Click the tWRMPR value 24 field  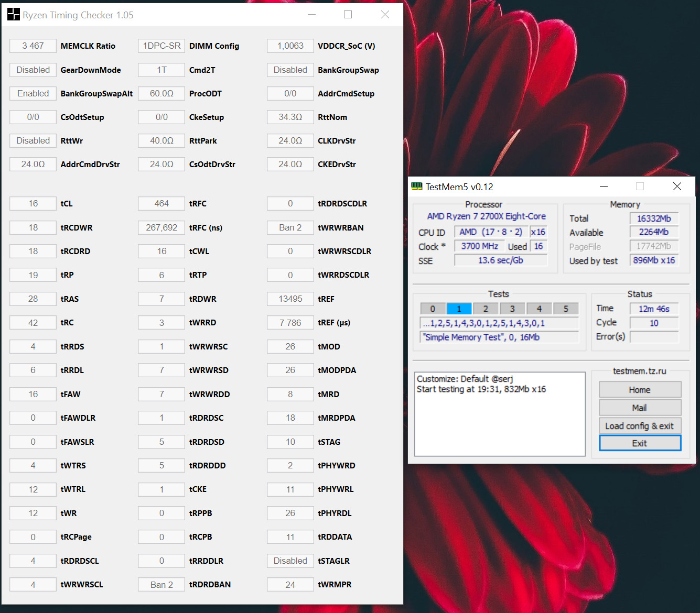click(x=290, y=585)
